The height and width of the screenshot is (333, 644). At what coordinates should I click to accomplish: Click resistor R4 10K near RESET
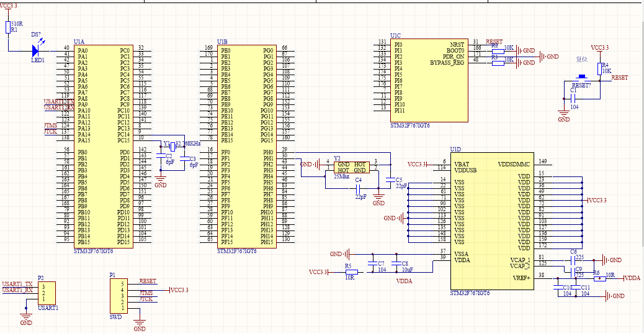[601, 68]
